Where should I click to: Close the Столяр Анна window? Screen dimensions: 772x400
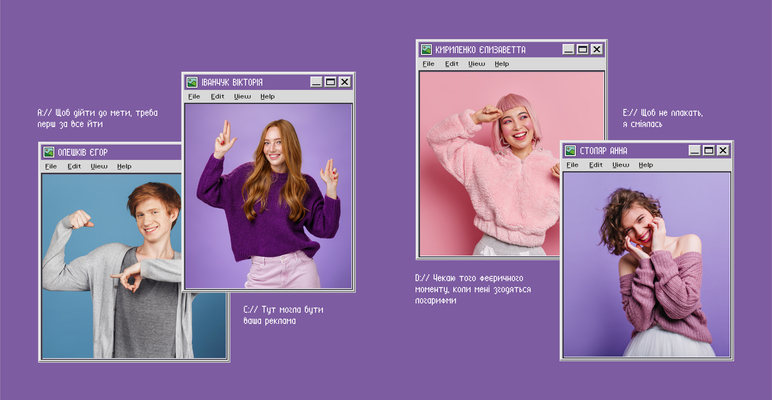pos(722,150)
